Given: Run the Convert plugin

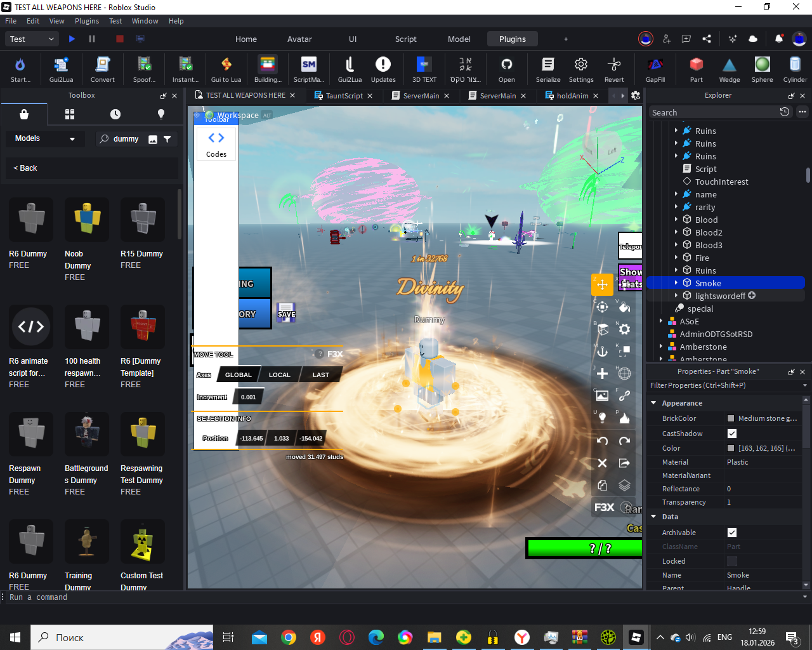Looking at the screenshot, I should (x=102, y=69).
